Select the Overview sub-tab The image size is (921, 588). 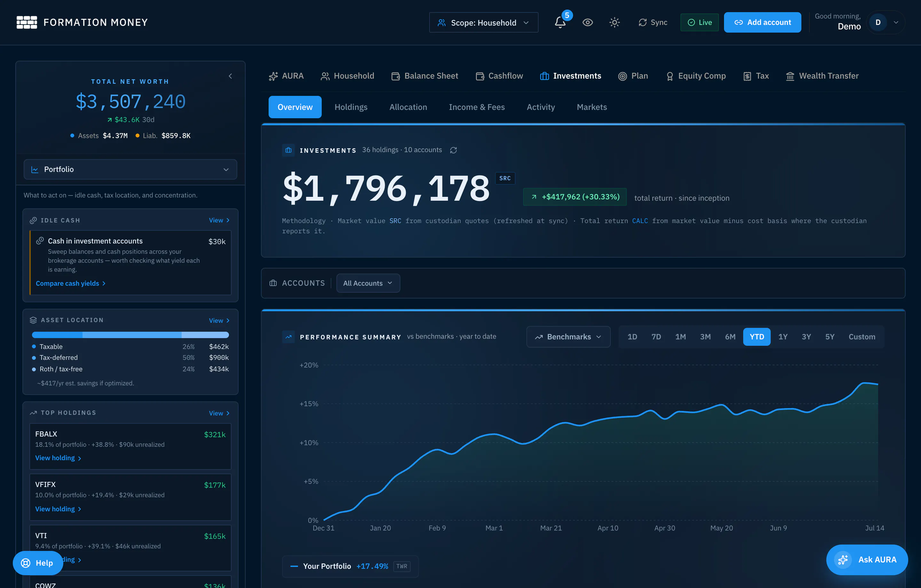coord(295,107)
